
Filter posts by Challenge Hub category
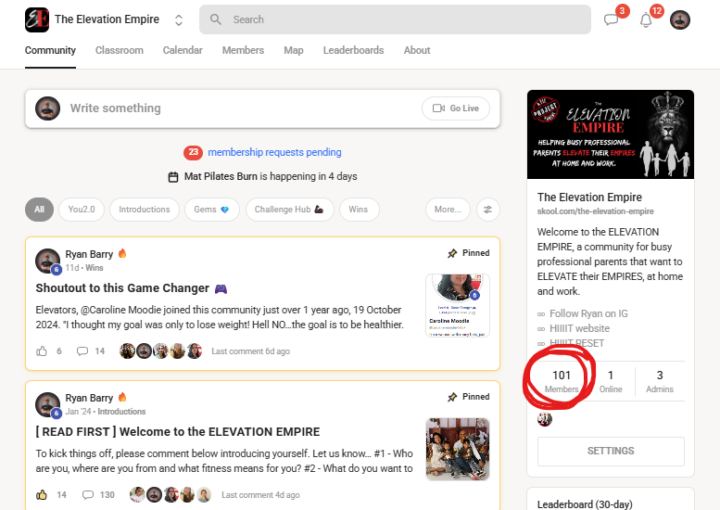point(289,209)
